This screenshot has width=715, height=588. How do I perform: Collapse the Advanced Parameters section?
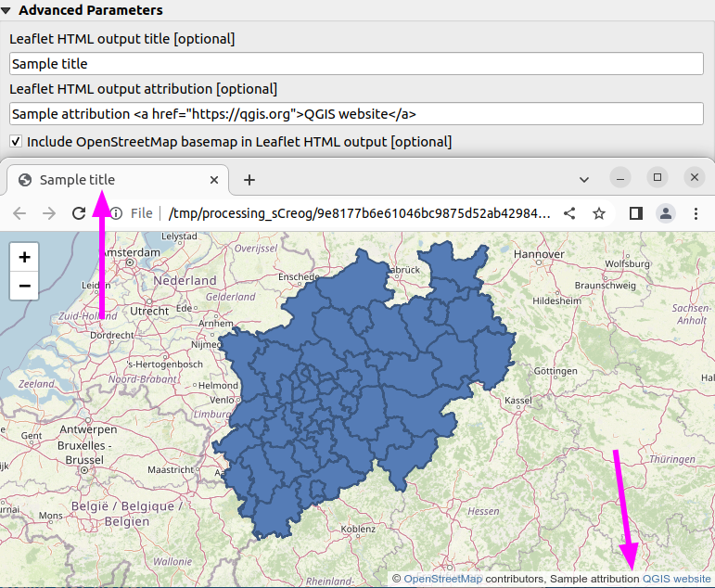(7, 10)
